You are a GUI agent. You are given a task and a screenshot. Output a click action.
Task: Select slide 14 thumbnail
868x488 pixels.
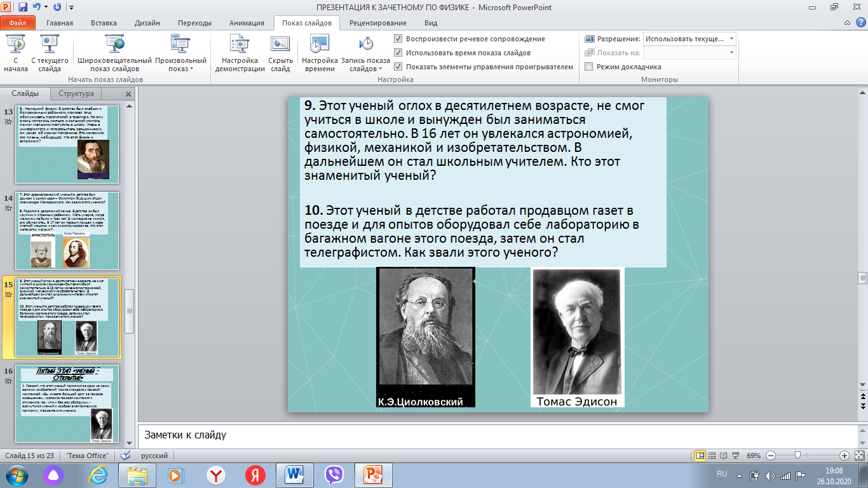point(67,230)
